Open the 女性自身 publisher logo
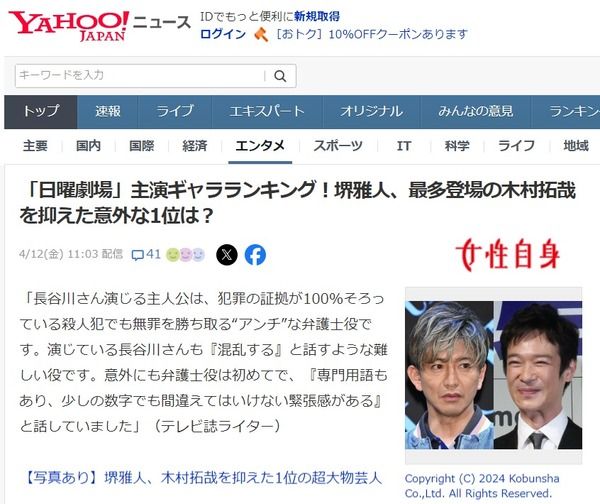The width and height of the screenshot is (600, 504). tap(508, 254)
